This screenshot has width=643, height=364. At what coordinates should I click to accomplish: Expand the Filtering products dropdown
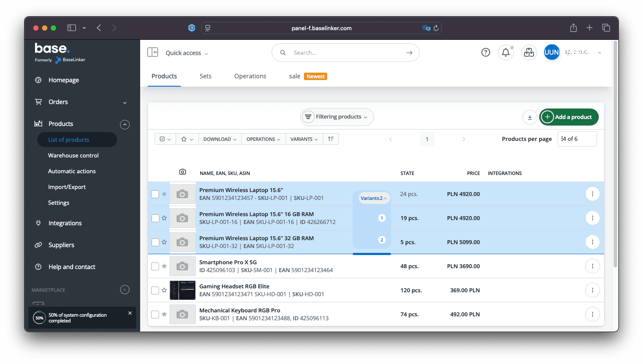(337, 117)
